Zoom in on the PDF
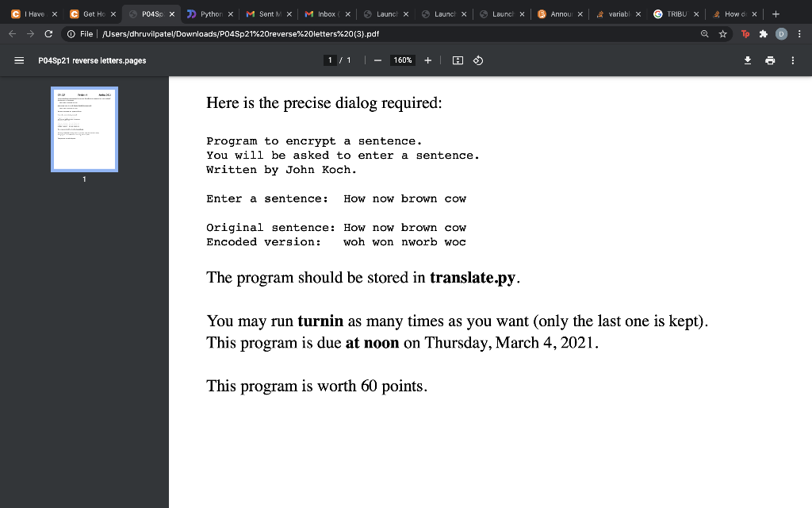Screen dimensions: 812x508 coord(427,60)
